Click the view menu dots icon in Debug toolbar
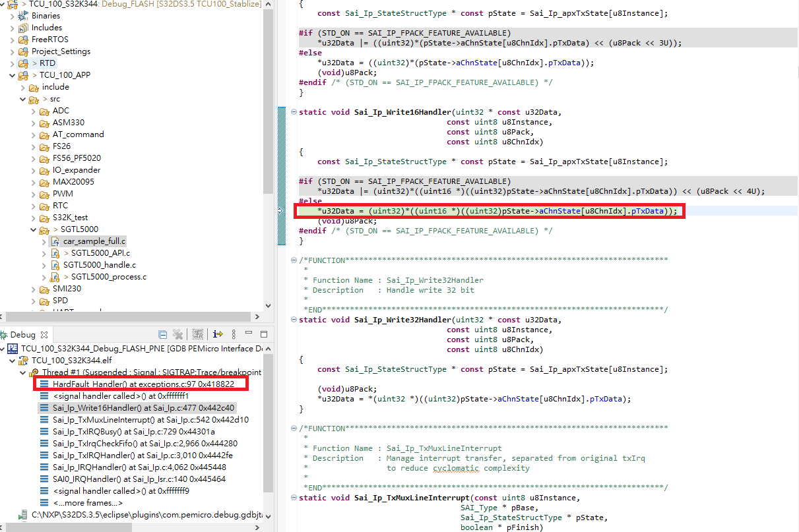799x532 pixels. point(234,334)
